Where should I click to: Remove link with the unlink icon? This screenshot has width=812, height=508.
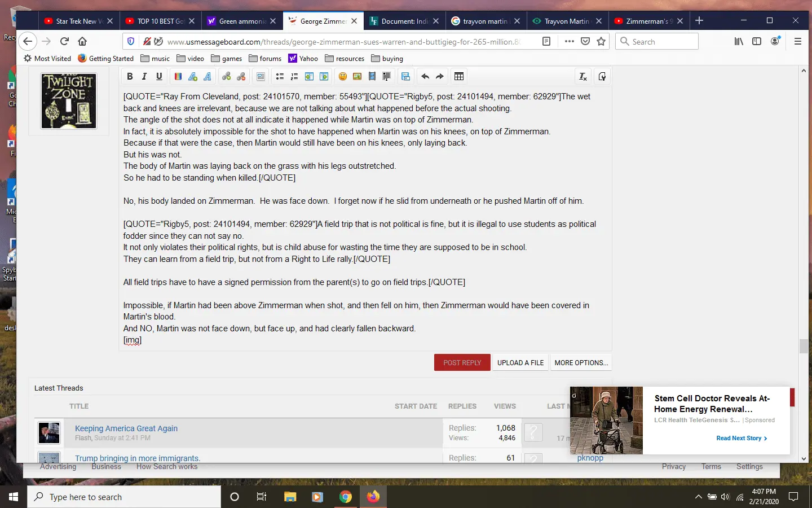point(241,77)
